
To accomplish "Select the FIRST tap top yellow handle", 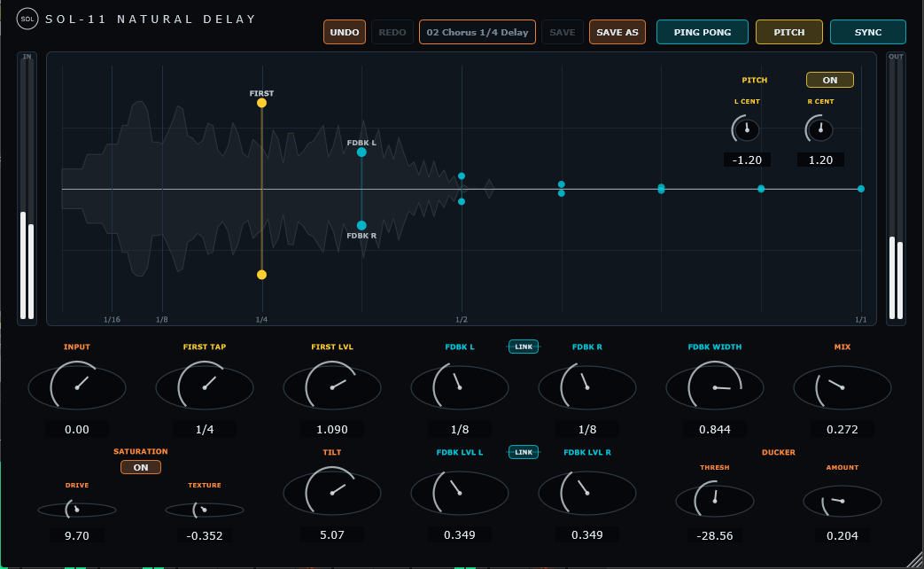I will pyautogui.click(x=261, y=103).
